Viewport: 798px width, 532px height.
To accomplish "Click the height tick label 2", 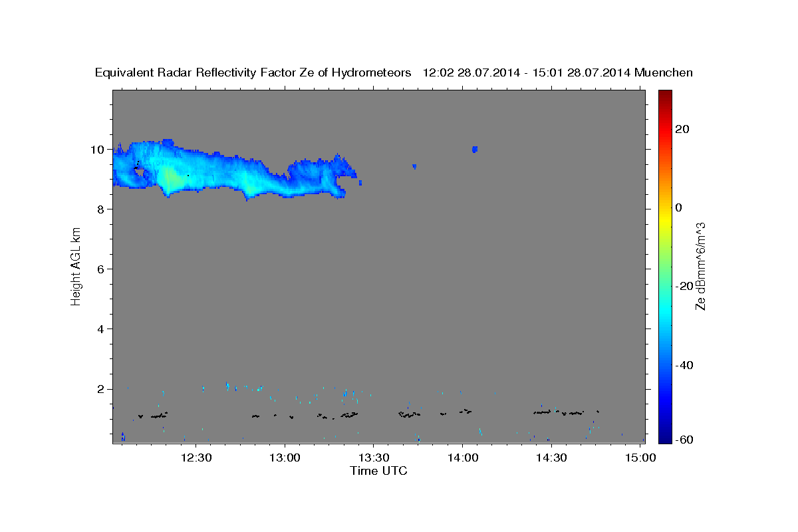I will (101, 389).
